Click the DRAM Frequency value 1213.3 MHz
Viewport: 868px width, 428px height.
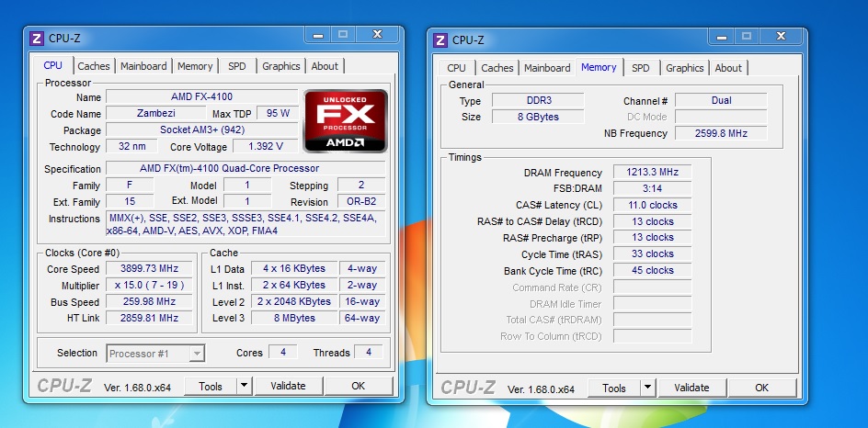tap(652, 172)
